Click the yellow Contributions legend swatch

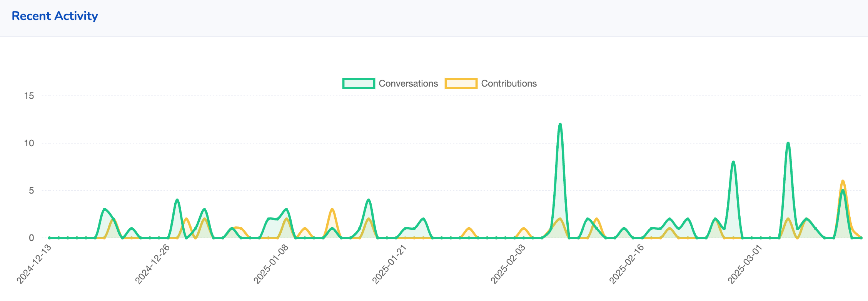coord(461,84)
